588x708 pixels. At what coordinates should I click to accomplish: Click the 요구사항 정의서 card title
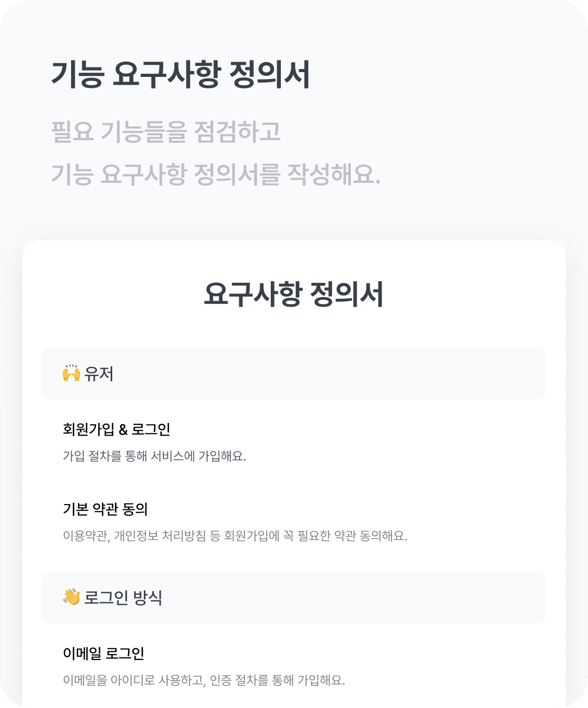click(293, 294)
